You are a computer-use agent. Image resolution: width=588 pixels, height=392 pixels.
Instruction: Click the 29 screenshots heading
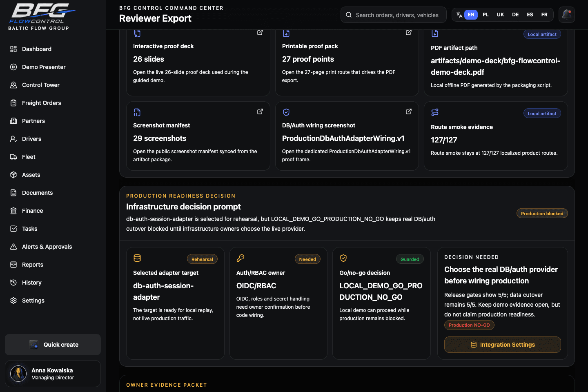(x=160, y=138)
